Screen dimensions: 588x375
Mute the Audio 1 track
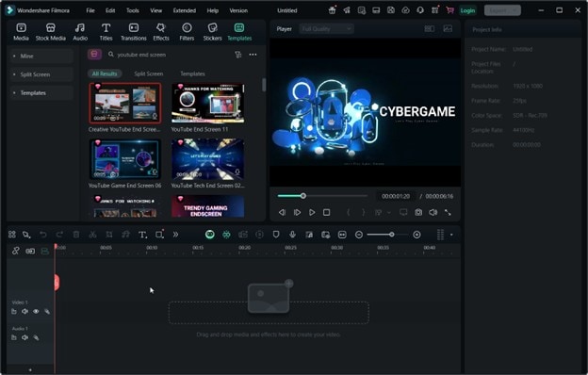tap(24, 337)
